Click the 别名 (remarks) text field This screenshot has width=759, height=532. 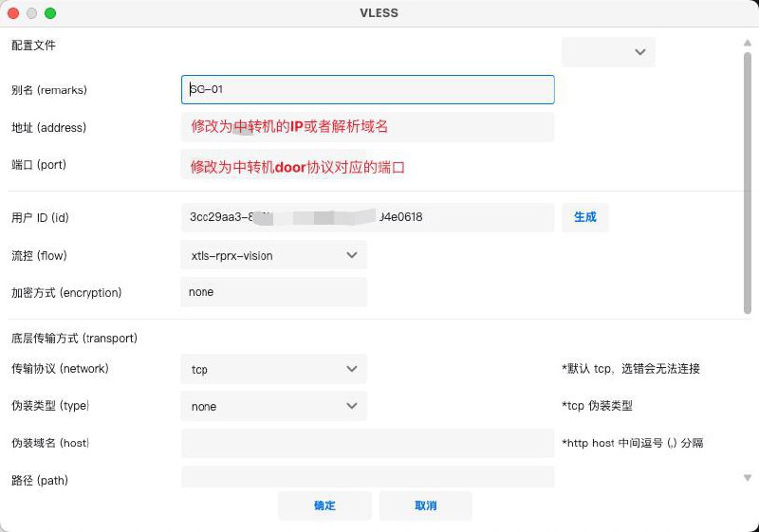(367, 90)
